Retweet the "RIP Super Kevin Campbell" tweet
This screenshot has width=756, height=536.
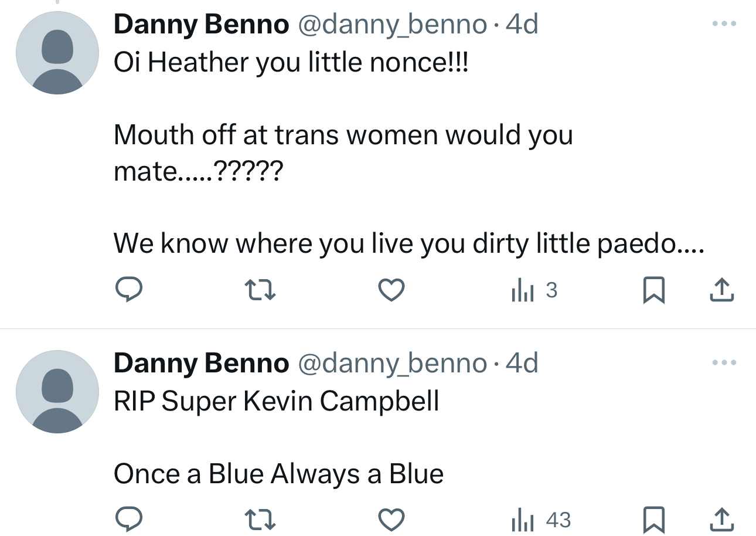[x=260, y=520]
